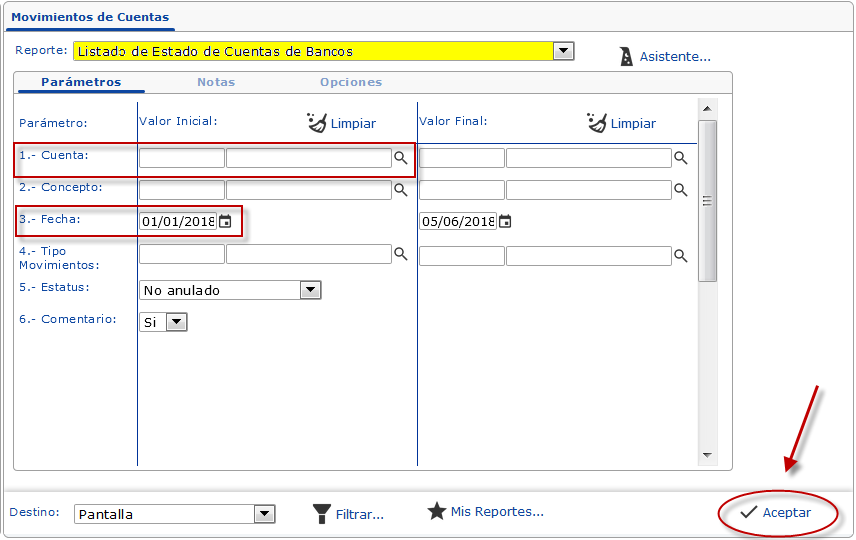Click the Filtrar... link
The width and height of the screenshot is (856, 540).
click(360, 514)
